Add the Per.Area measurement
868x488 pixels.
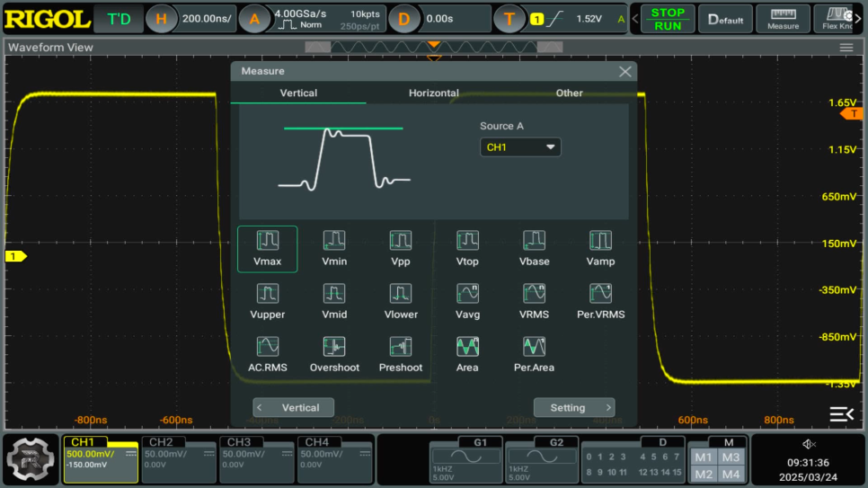534,355
